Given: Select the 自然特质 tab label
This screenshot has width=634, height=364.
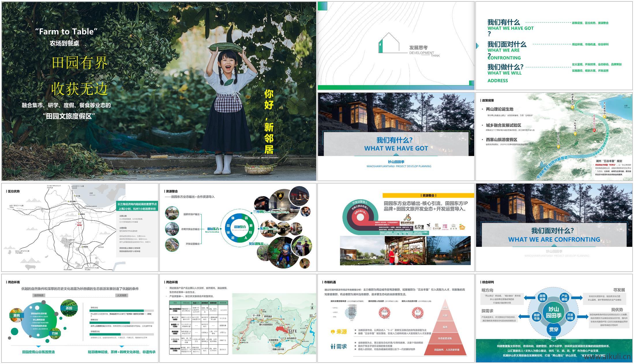Looking at the screenshot, I should tap(39, 295).
